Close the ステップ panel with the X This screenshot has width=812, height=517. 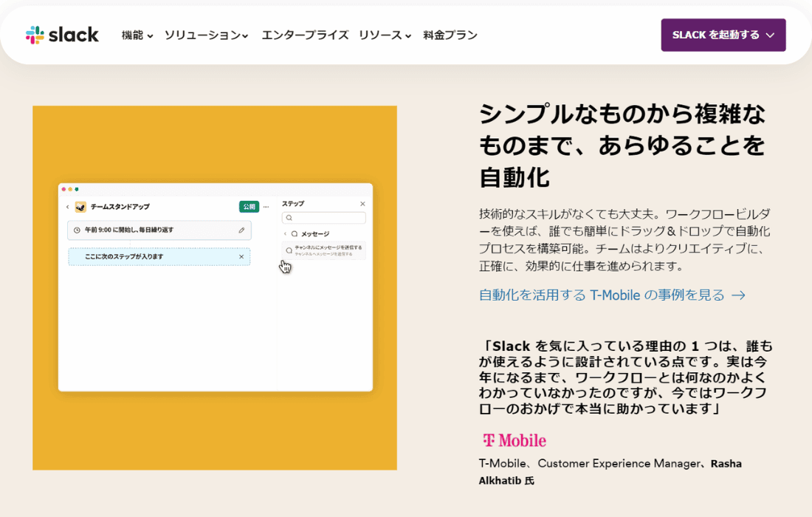tap(362, 204)
